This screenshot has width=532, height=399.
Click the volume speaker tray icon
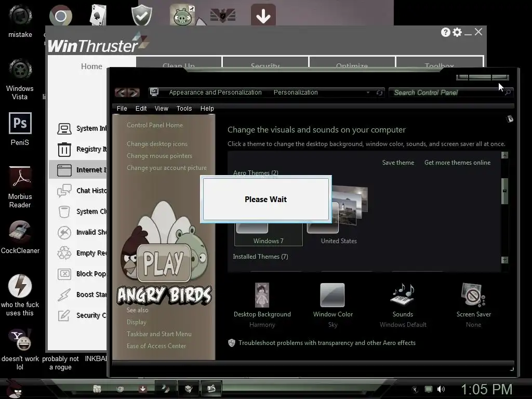[441, 389]
